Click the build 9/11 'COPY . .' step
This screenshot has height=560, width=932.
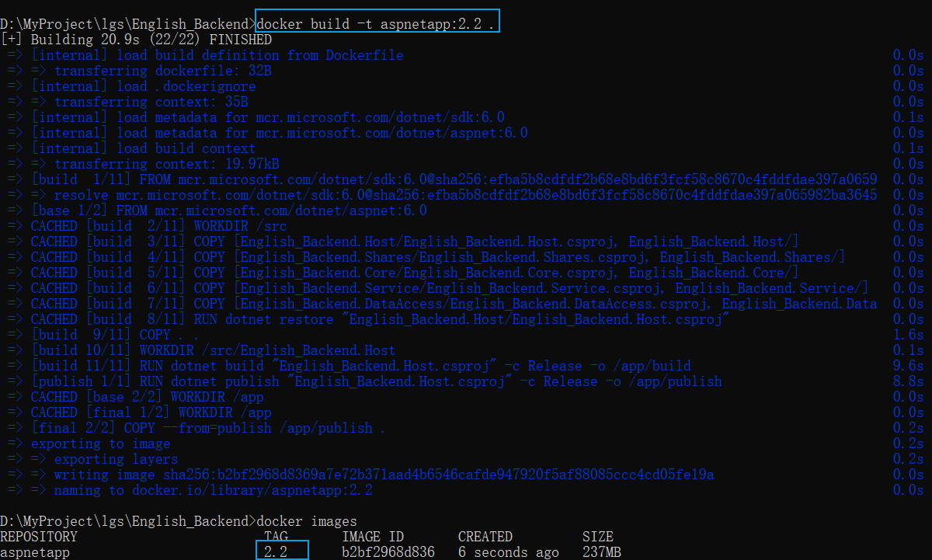click(x=114, y=335)
